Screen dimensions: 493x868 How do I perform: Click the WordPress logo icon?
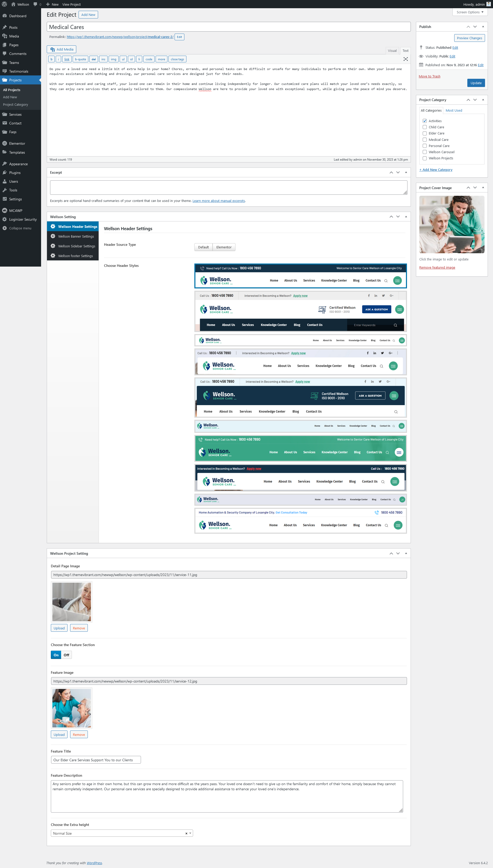click(x=4, y=4)
